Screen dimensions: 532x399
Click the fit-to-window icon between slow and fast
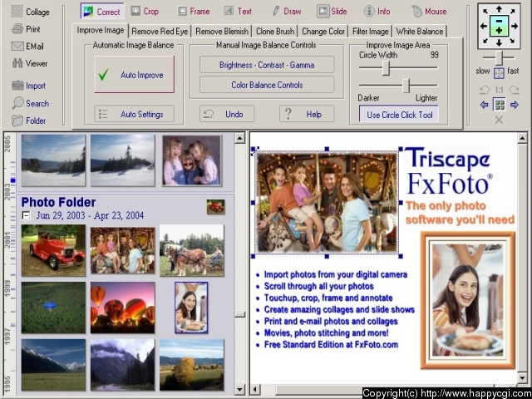pos(499,72)
